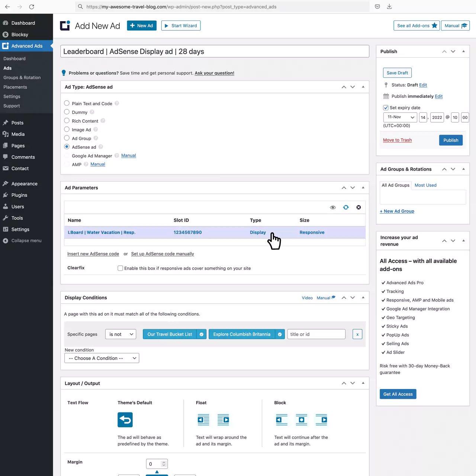This screenshot has height=476, width=476.
Task: Refresh the AdSense ad list icon
Action: [346, 208]
